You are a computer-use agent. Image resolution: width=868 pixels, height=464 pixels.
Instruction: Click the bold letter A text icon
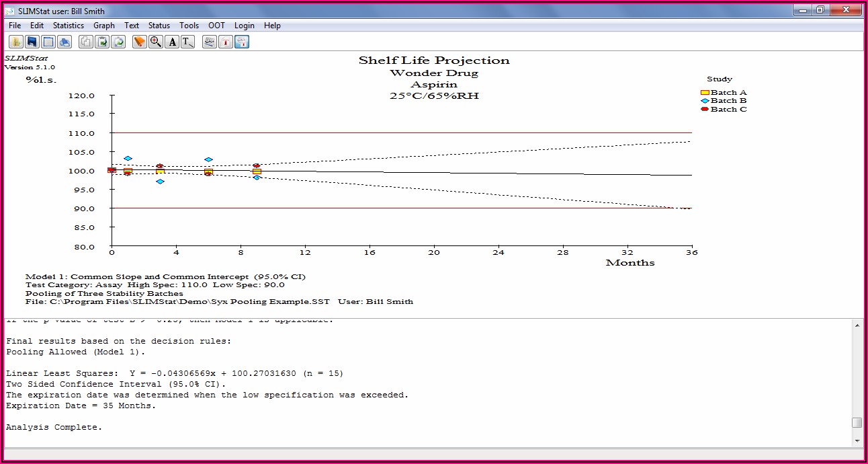pos(172,42)
